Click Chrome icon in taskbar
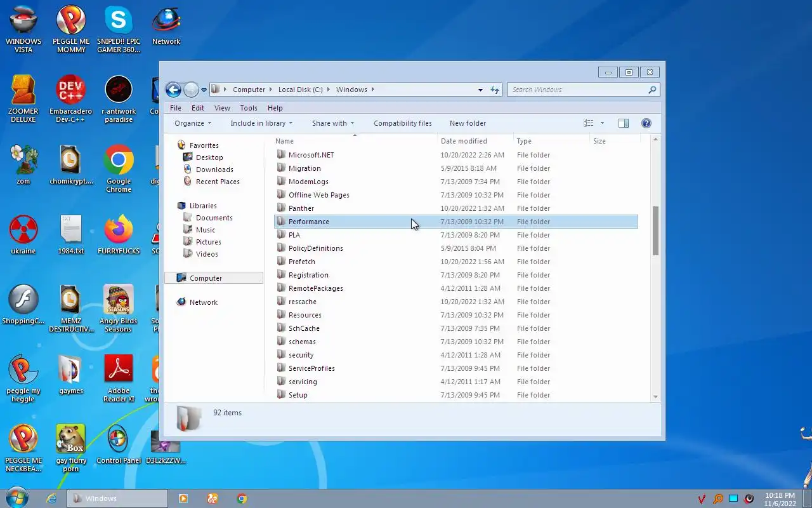The width and height of the screenshot is (812, 508). [242, 498]
